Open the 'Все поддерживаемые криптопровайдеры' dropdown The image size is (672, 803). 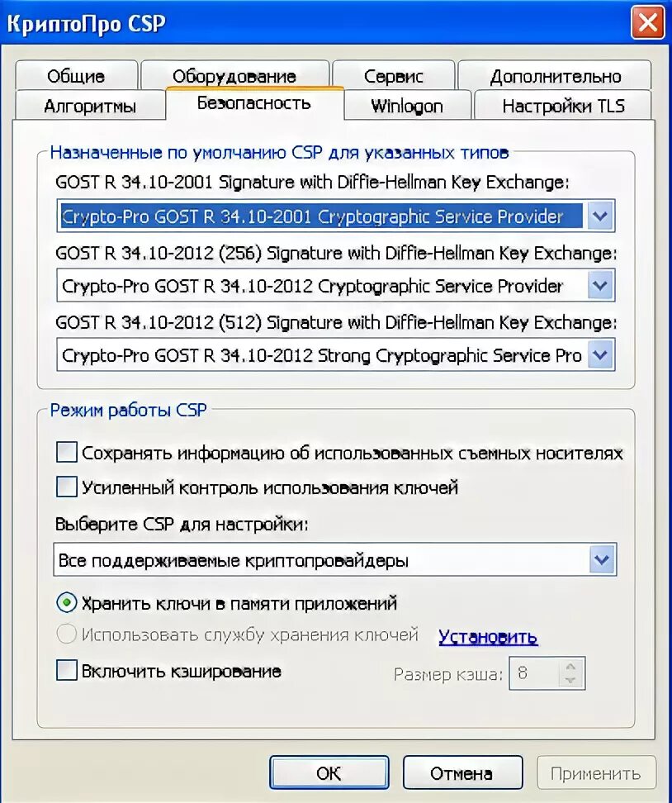[x=335, y=560]
